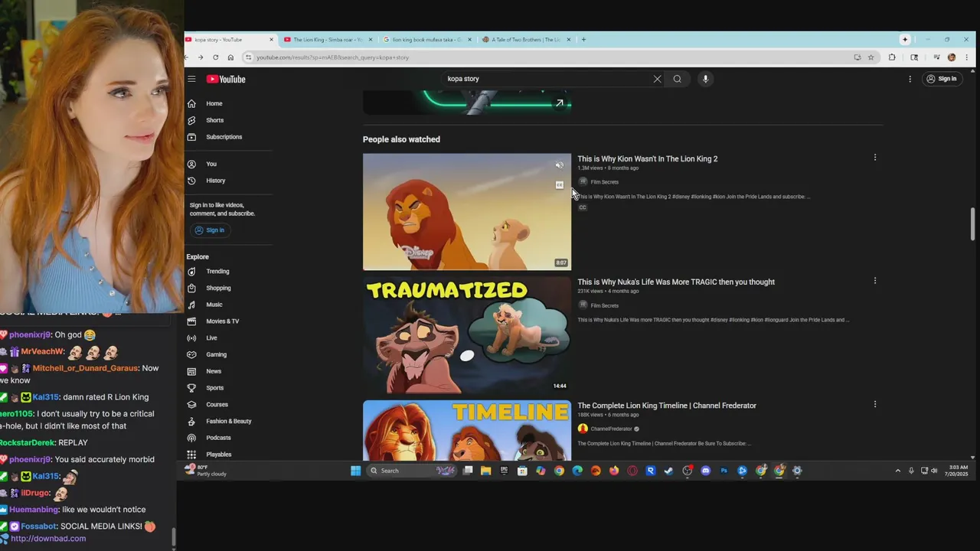Screen dimensions: 980x551
Task: Open Chrome profile avatar
Action: pos(952,57)
